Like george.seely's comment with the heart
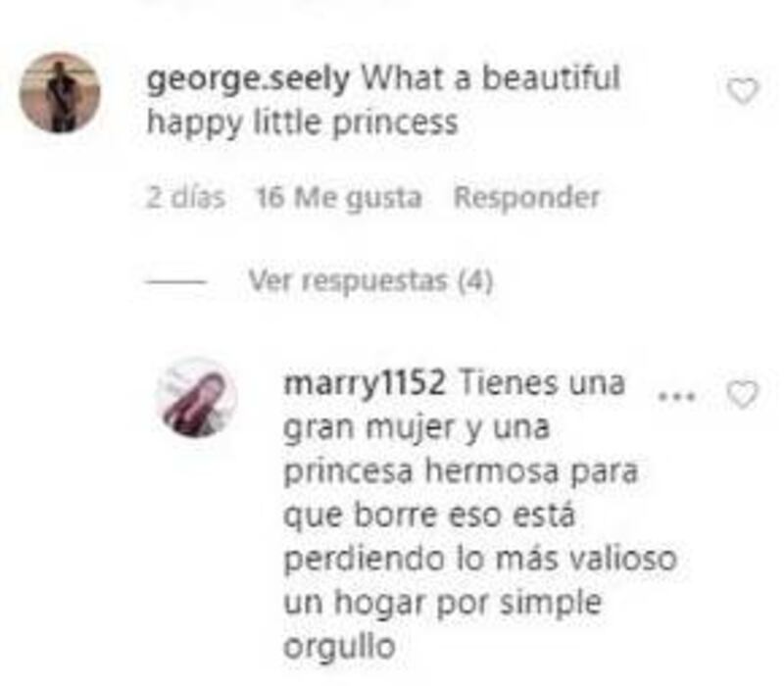Viewport: 784px width, 686px height. tap(743, 91)
